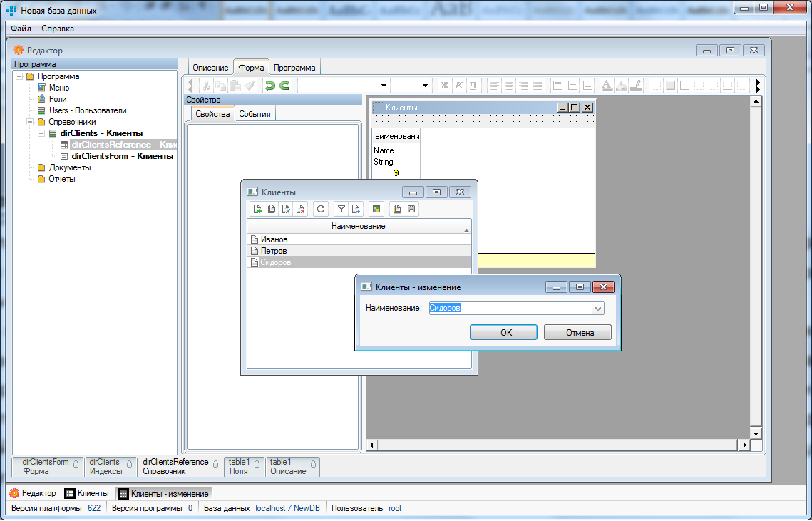The image size is (812, 521).
Task: Click the green undo arrow in form editor
Action: pos(269,86)
